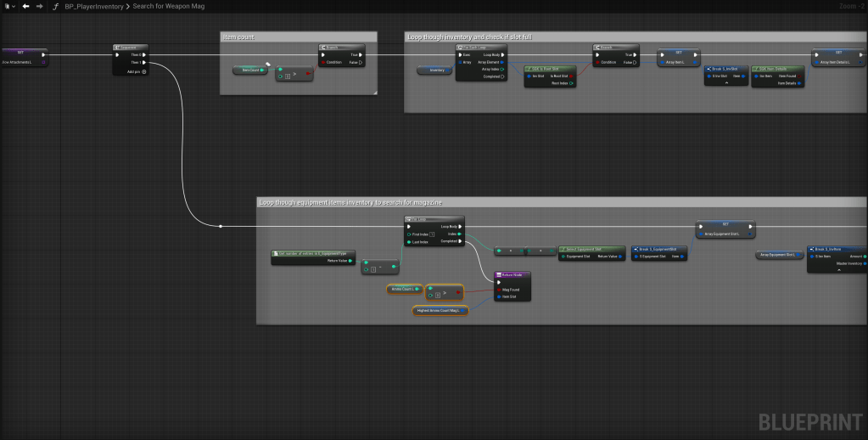This screenshot has height=440, width=868.
Task: Click the back navigation arrow
Action: pyautogui.click(x=25, y=6)
